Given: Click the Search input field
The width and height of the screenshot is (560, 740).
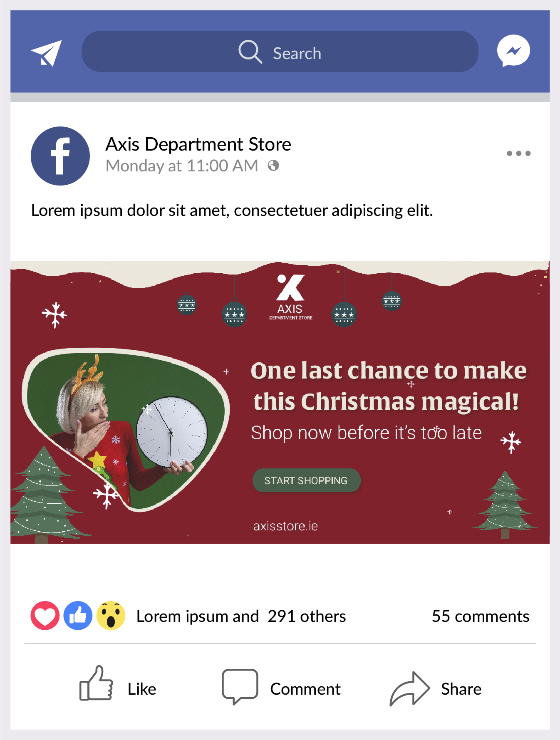Looking at the screenshot, I should 280,51.
